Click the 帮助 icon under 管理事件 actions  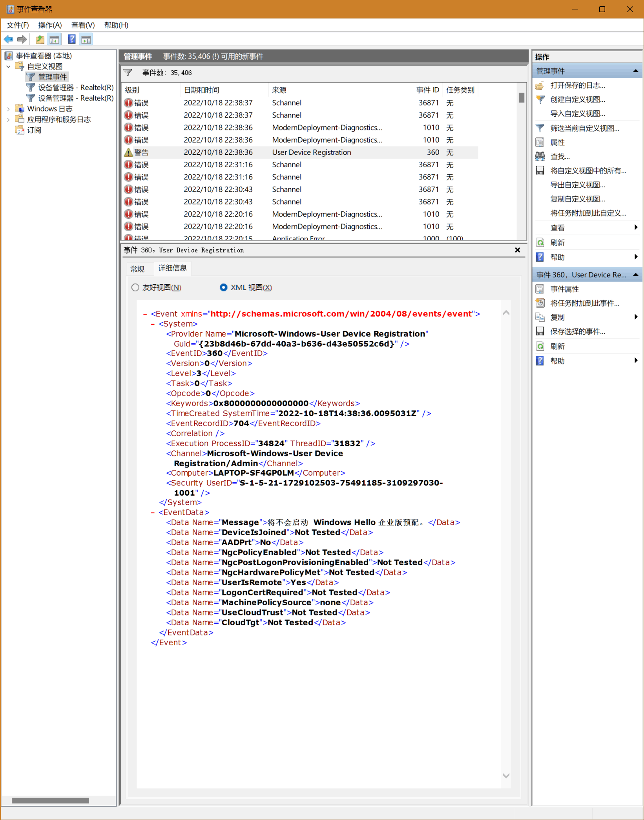(x=540, y=257)
